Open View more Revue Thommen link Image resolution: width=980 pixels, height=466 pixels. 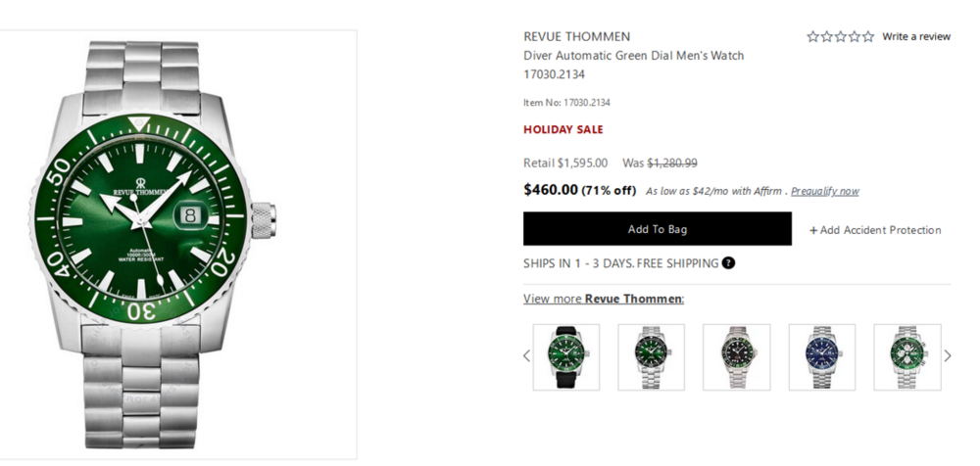click(604, 299)
